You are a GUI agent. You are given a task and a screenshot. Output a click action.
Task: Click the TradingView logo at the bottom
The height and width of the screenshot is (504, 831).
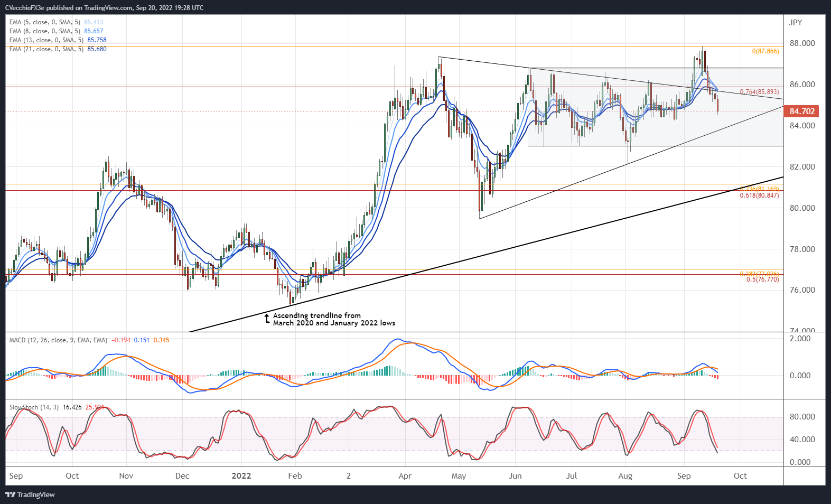pyautogui.click(x=30, y=495)
